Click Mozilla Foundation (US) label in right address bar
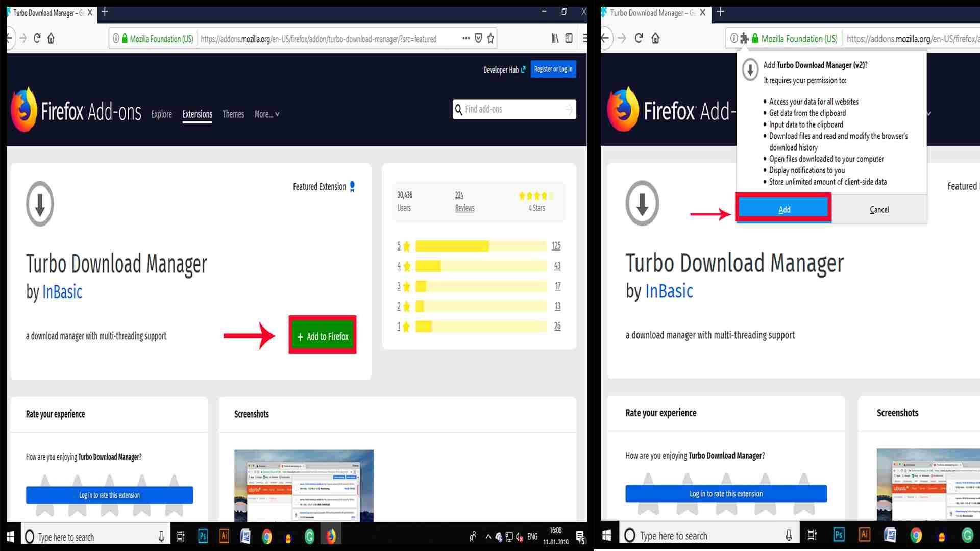 (799, 39)
